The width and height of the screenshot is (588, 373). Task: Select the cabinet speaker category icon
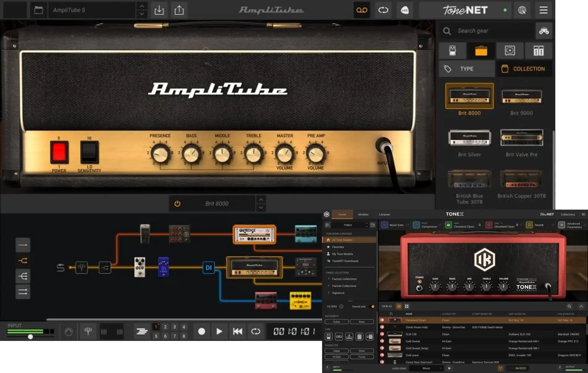tap(510, 51)
